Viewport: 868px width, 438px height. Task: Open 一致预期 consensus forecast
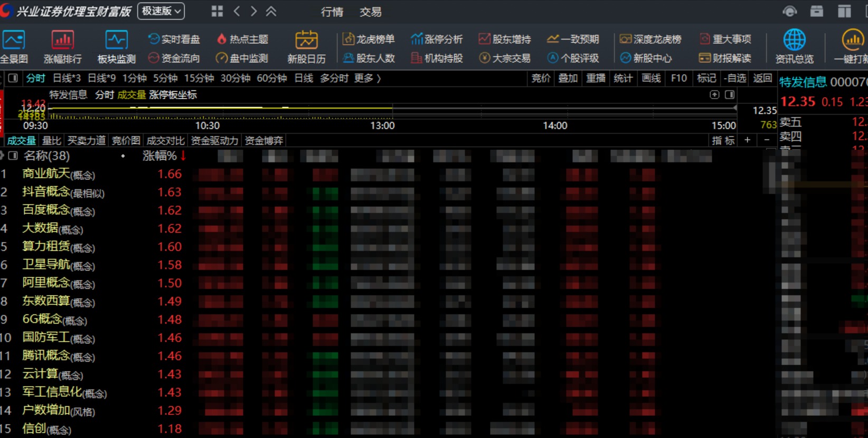pos(573,39)
